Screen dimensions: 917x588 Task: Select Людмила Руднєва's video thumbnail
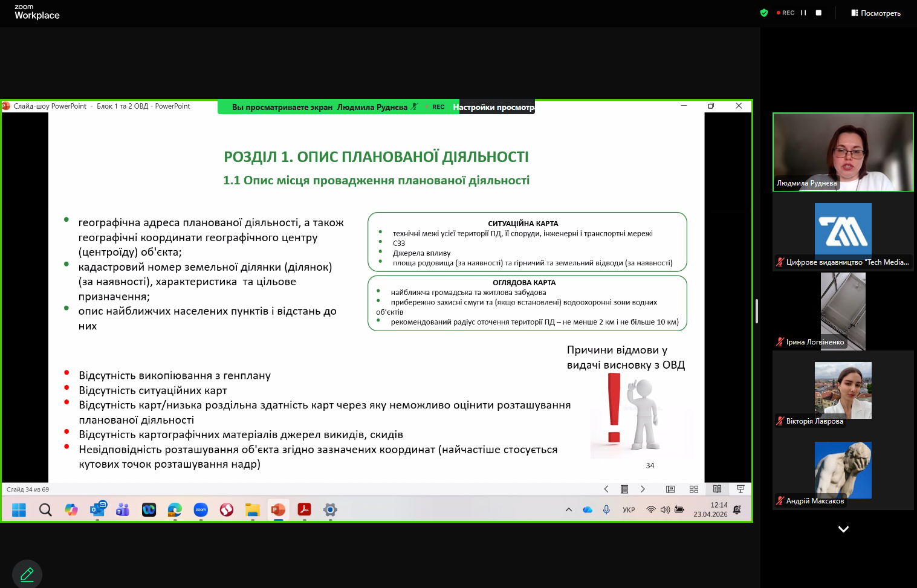(843, 152)
